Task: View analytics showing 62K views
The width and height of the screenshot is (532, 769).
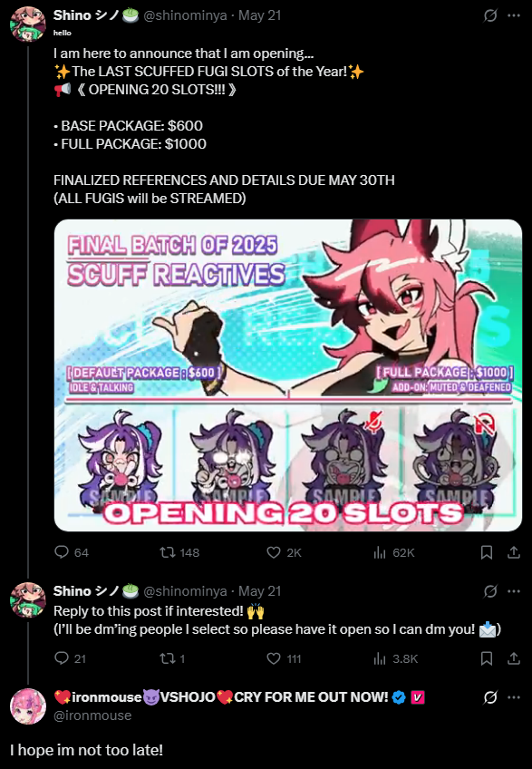Action: point(393,553)
